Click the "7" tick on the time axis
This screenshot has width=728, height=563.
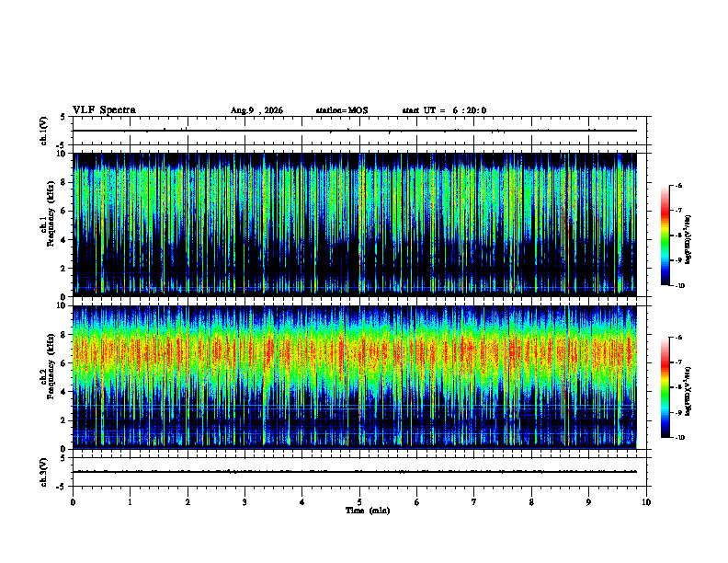pos(474,502)
